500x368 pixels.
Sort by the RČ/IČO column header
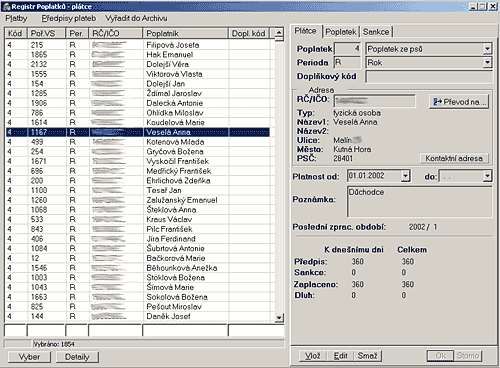116,33
